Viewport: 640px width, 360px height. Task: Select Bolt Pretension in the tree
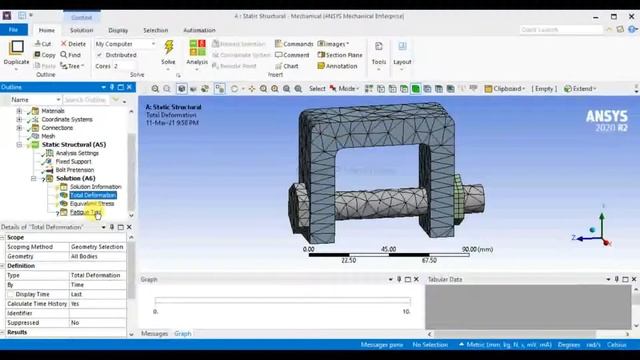tap(75, 170)
